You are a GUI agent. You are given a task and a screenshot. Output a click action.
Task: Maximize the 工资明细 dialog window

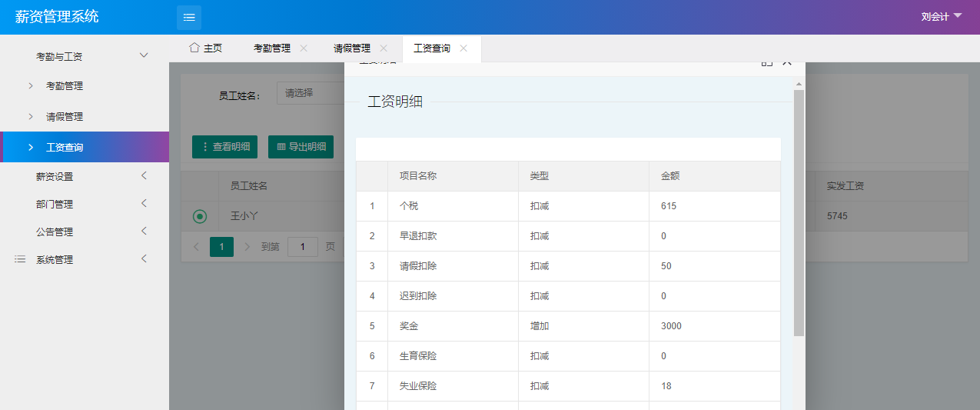pyautogui.click(x=766, y=63)
